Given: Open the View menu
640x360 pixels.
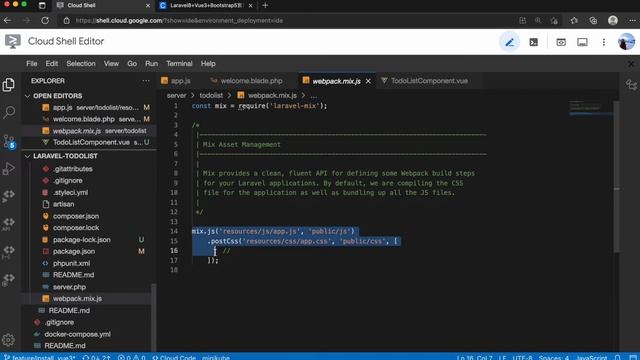Looking at the screenshot, I should 111,64.
